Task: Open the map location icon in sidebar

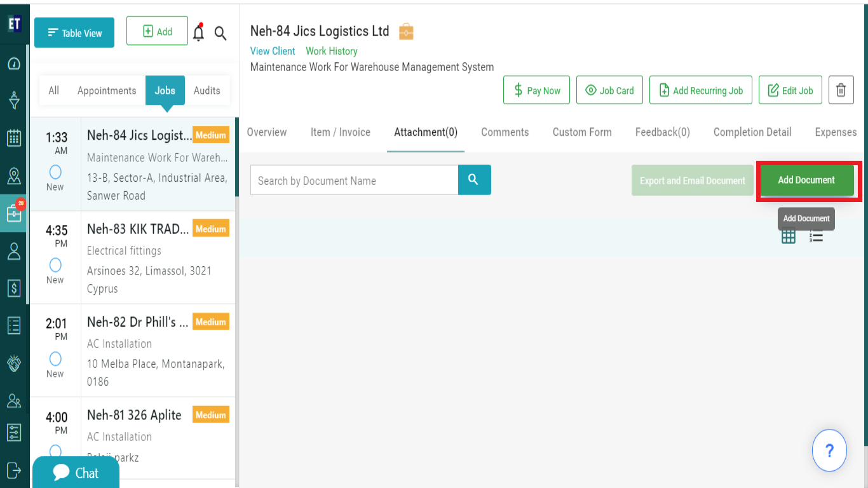Action: (14, 176)
